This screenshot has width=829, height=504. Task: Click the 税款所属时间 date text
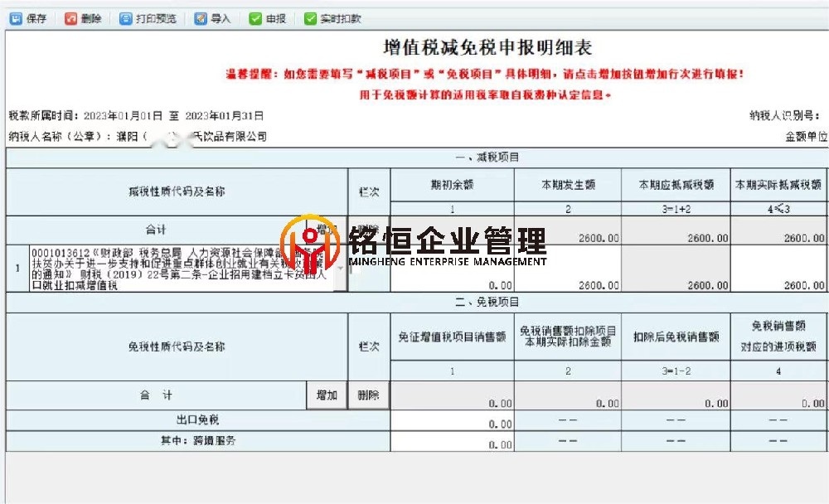tap(136, 116)
